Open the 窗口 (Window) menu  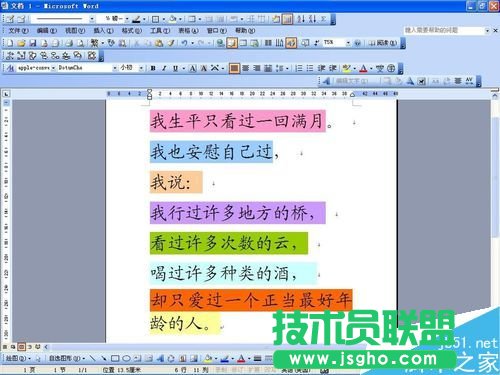coord(217,31)
